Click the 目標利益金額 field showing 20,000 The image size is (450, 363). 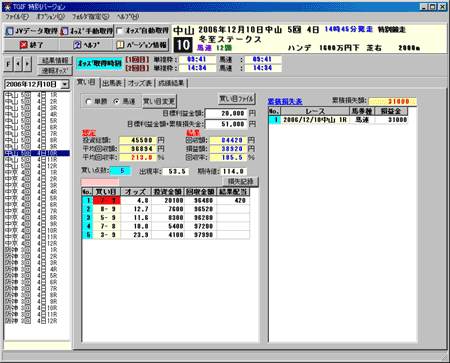point(226,113)
